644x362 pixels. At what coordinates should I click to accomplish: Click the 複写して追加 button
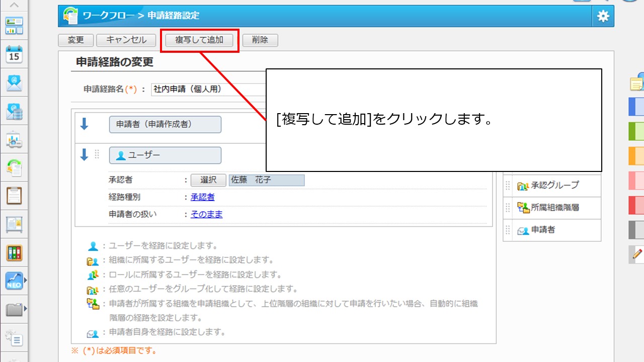tap(199, 40)
